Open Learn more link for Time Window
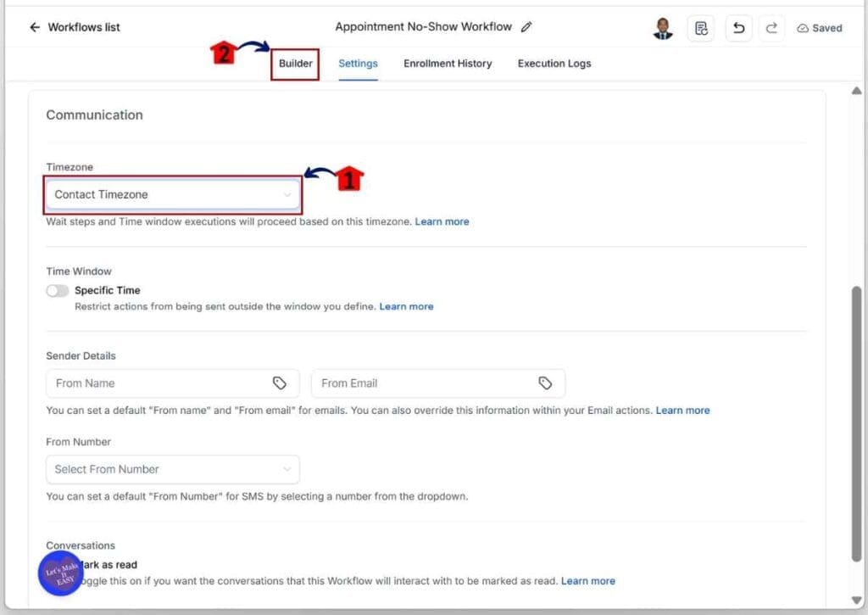Image resolution: width=868 pixels, height=615 pixels. click(406, 306)
